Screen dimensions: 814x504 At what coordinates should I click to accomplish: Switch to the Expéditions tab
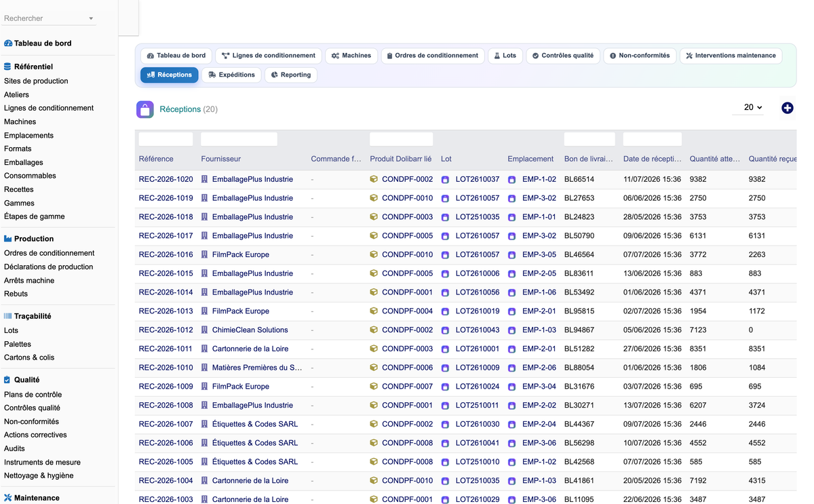click(231, 75)
